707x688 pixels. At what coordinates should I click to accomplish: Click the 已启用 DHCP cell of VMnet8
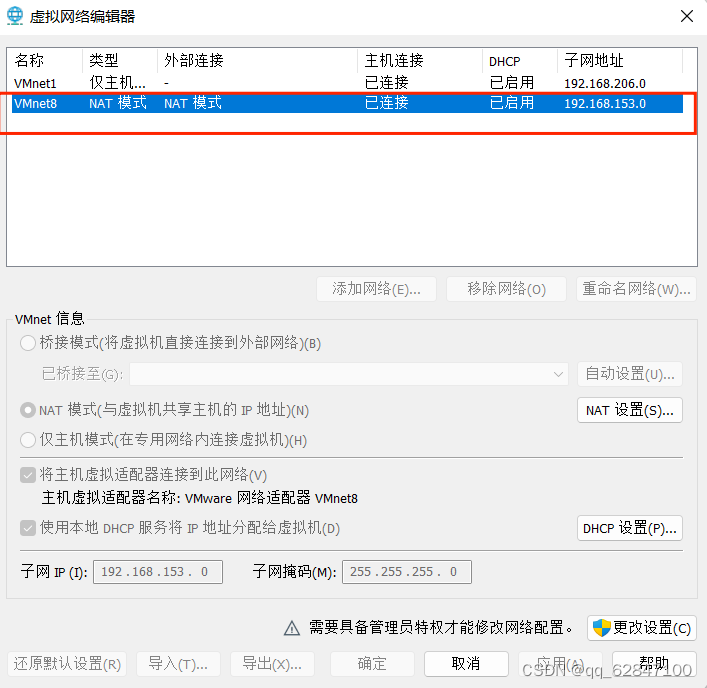point(512,103)
